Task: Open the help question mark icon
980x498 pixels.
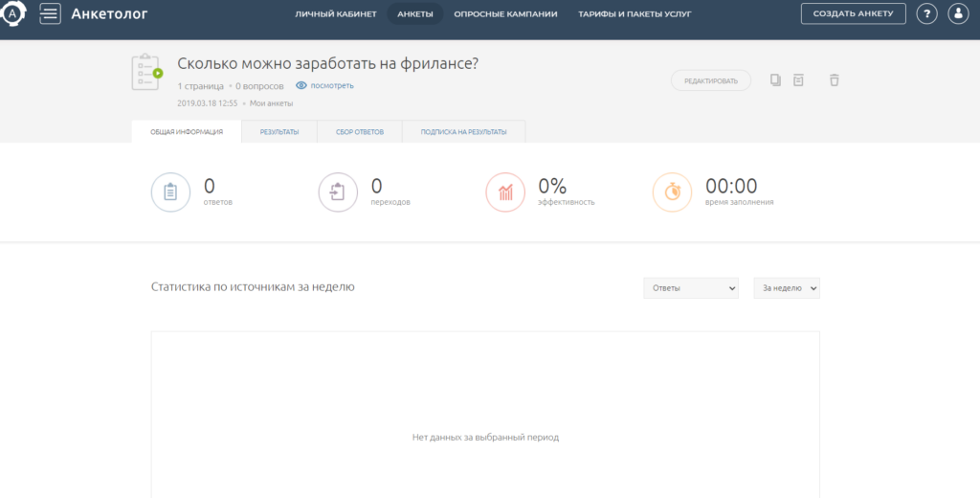Action: [x=926, y=13]
